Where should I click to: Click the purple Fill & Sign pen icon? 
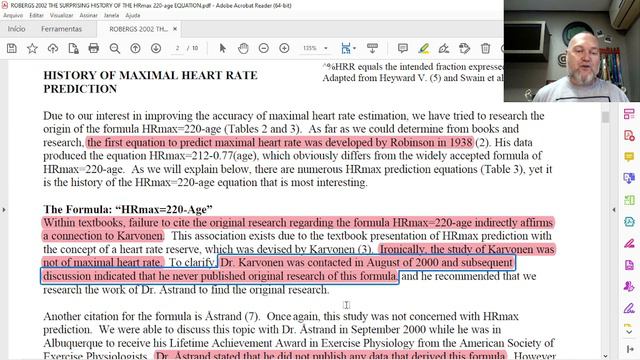[629, 308]
